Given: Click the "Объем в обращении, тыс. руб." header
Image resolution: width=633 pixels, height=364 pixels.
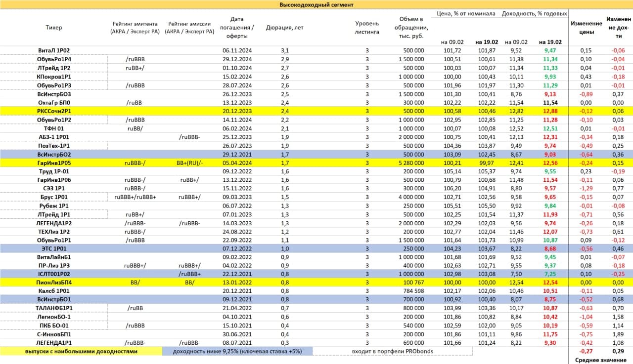Looking at the screenshot, I should coord(412,28).
